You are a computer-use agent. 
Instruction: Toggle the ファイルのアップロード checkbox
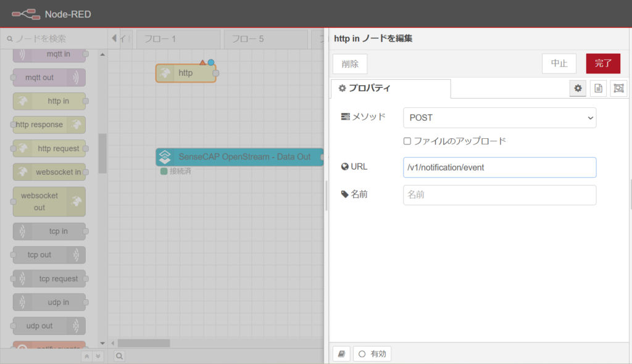(x=407, y=141)
